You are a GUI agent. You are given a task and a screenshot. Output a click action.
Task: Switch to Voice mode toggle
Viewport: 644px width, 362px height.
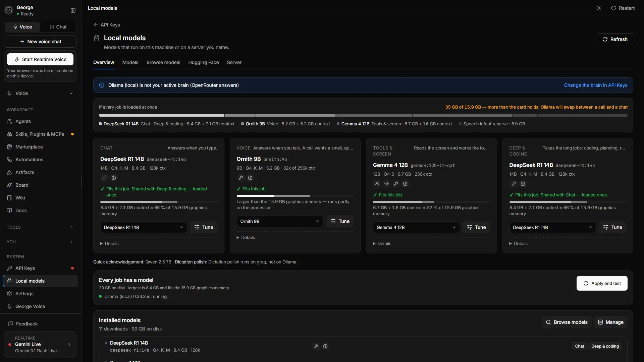[x=22, y=27]
